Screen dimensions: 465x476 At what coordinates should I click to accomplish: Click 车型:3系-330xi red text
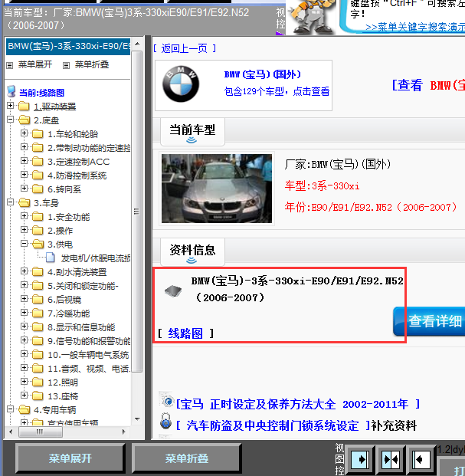[322, 185]
